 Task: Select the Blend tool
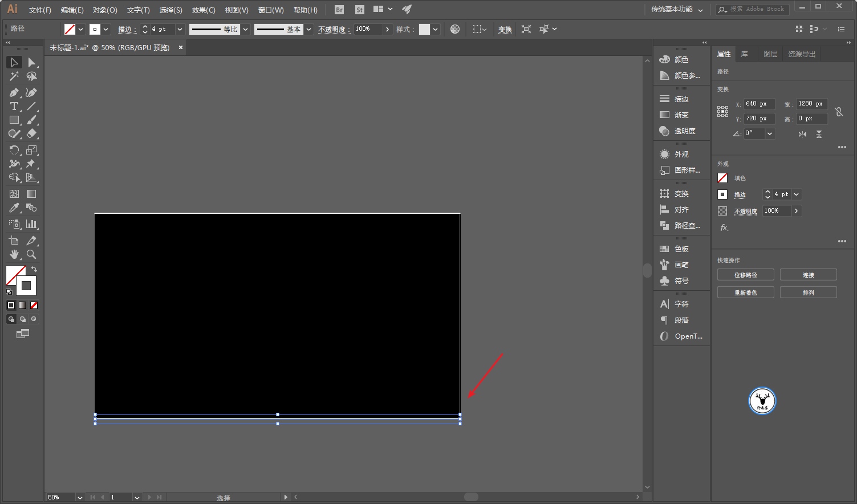pyautogui.click(x=31, y=208)
